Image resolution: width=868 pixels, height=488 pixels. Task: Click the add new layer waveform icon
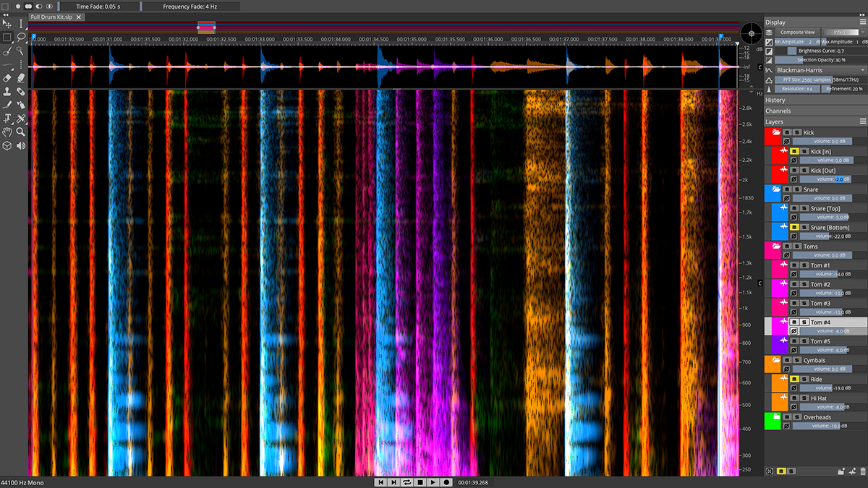click(x=851, y=471)
